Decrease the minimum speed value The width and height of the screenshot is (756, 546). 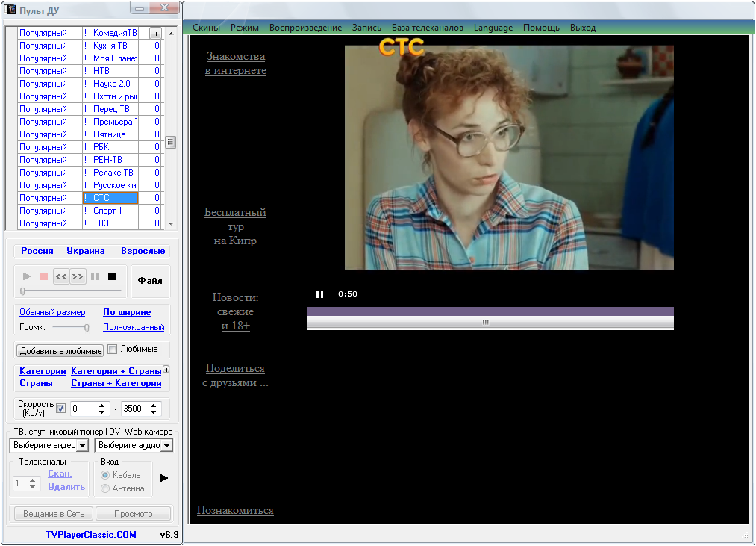(101, 412)
